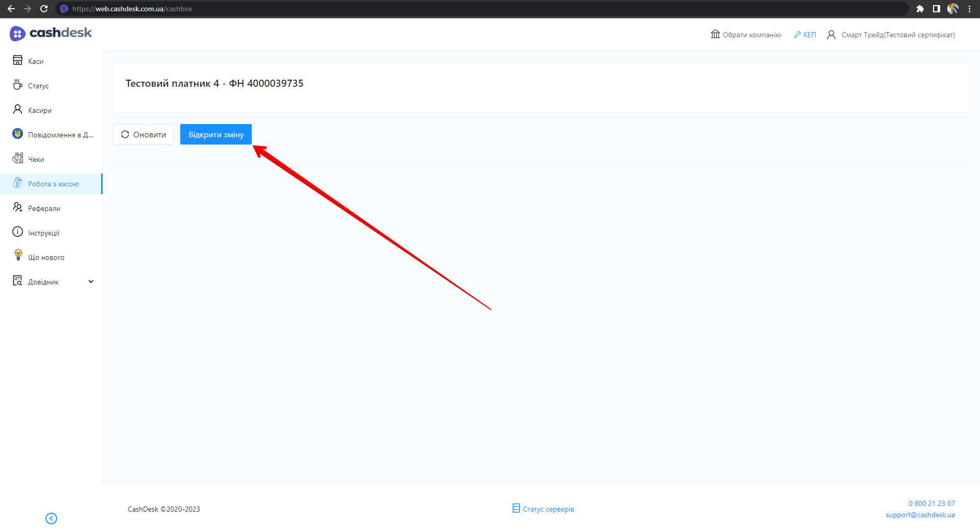Open Статус section via its cup icon
This screenshot has height=531, width=980.
[17, 85]
